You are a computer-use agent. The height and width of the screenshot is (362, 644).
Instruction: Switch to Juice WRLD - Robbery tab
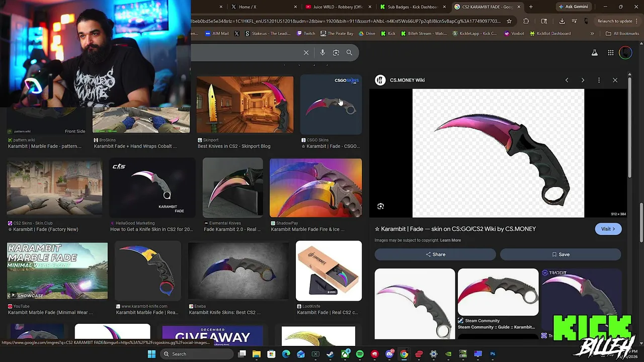click(338, 7)
